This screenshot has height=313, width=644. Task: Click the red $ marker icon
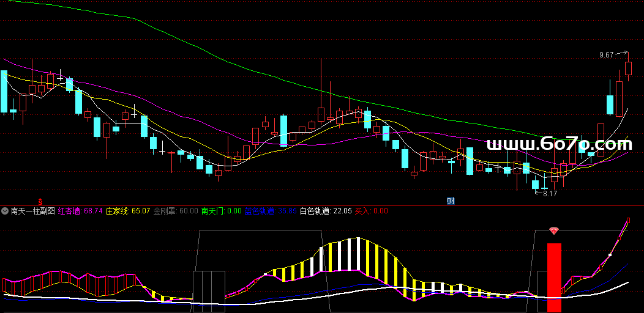point(41,201)
